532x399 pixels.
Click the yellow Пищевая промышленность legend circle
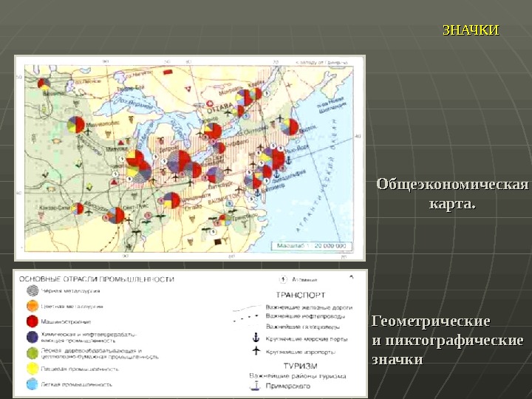[33, 369]
